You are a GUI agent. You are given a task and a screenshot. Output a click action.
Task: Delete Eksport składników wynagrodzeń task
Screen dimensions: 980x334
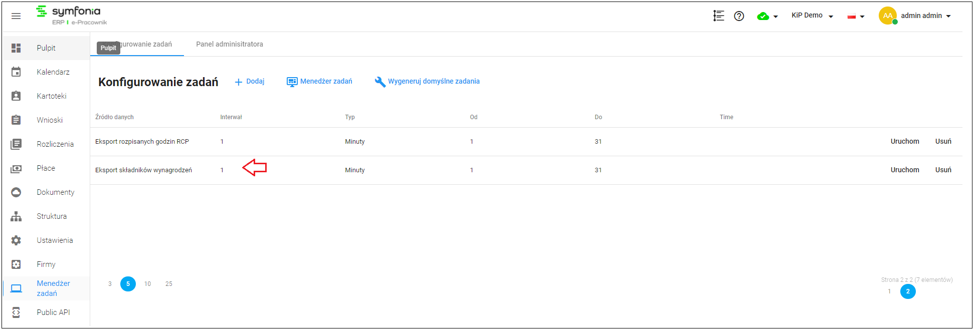pos(943,170)
